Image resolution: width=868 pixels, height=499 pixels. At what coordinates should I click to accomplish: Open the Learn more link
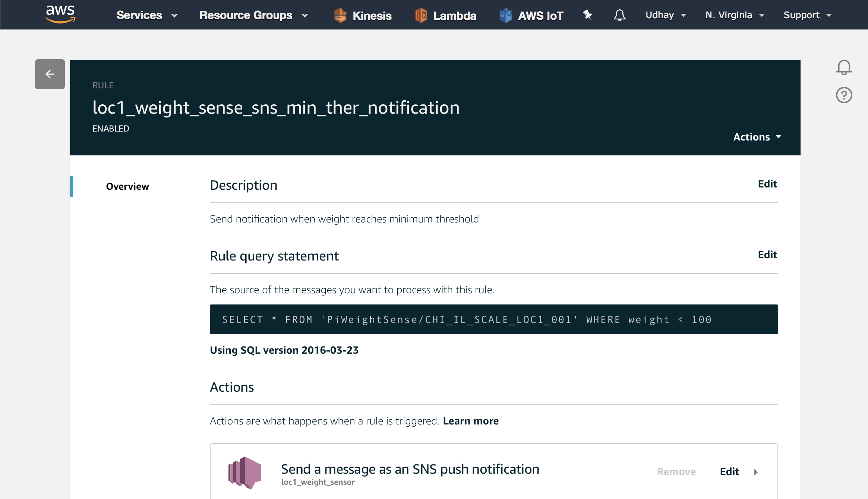click(471, 421)
